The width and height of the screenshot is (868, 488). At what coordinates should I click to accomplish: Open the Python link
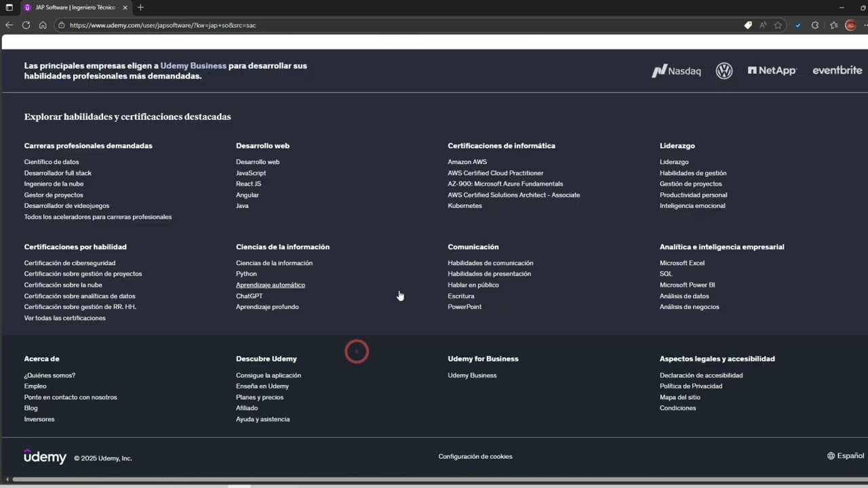246,274
